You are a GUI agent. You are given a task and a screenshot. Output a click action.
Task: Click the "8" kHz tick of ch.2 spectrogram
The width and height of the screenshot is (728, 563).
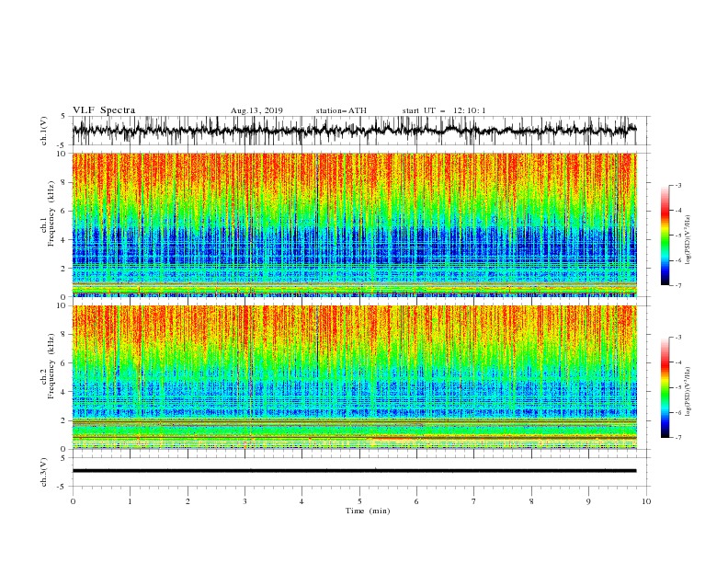point(64,334)
